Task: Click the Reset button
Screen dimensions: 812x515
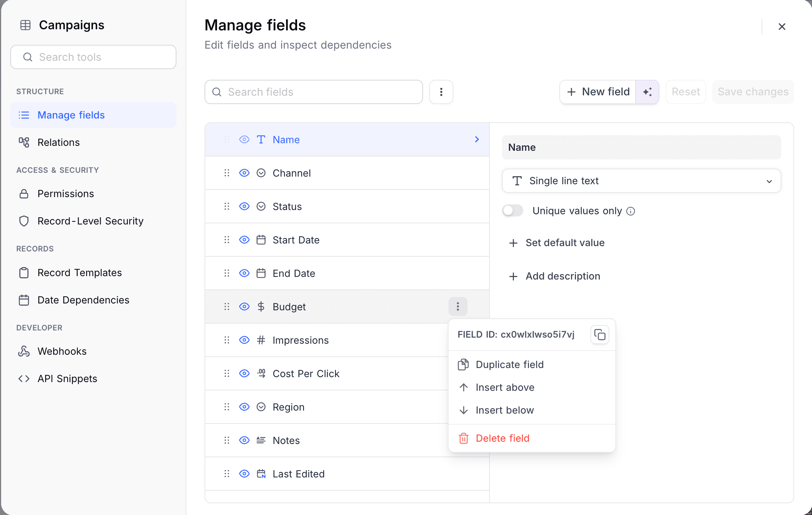Action: 686,92
